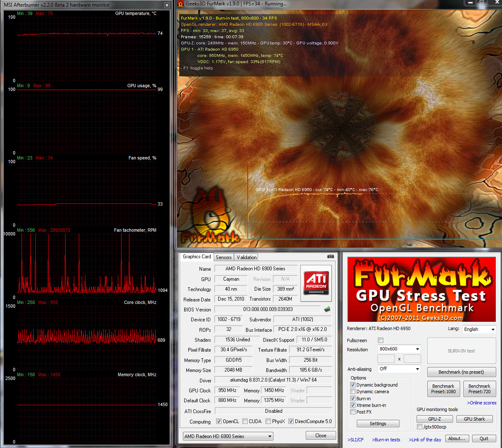Click Default Clock value 880 MHz
The height and width of the screenshot is (448, 502).
tap(227, 400)
